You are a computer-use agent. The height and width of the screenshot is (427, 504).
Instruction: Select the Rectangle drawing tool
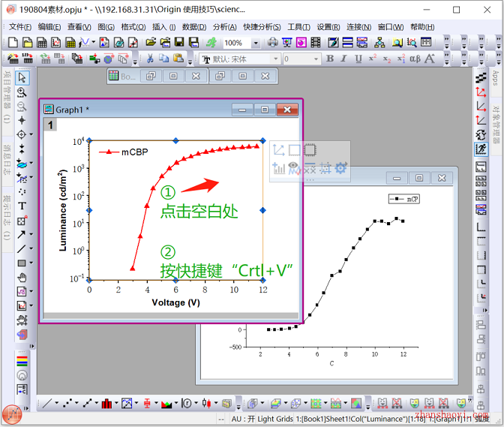click(x=22, y=263)
